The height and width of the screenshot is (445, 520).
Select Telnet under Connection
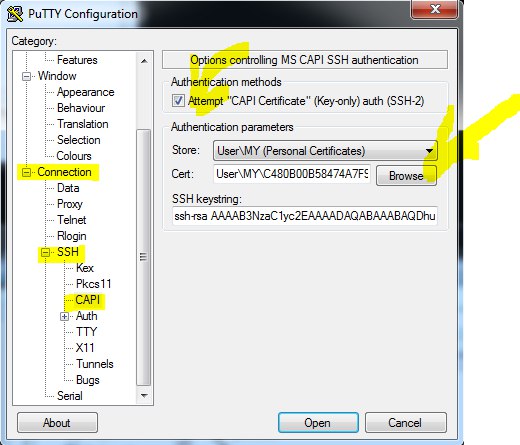coord(72,220)
